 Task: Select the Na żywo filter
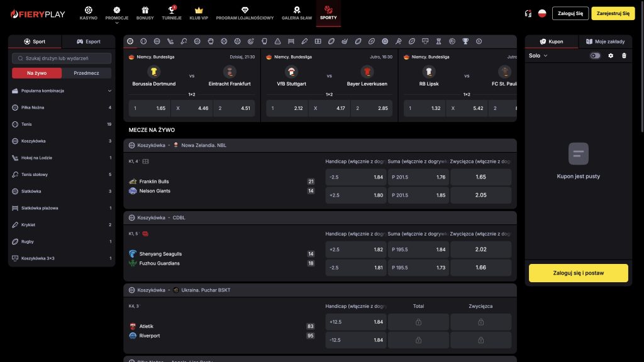[37, 73]
